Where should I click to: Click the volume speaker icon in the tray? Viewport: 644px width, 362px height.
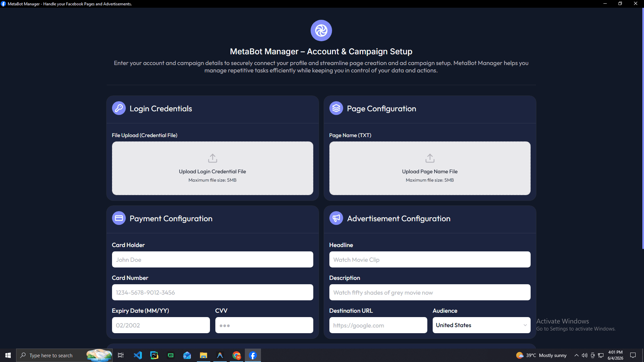tap(584, 355)
